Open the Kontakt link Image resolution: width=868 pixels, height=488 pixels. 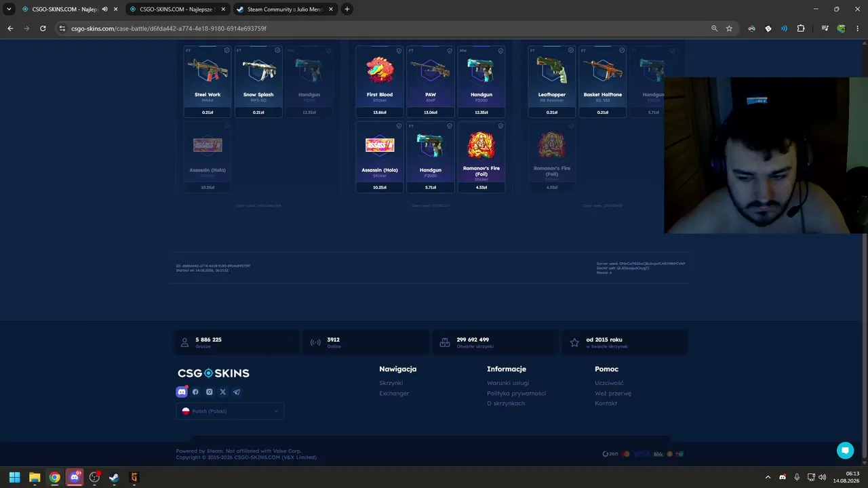606,403
